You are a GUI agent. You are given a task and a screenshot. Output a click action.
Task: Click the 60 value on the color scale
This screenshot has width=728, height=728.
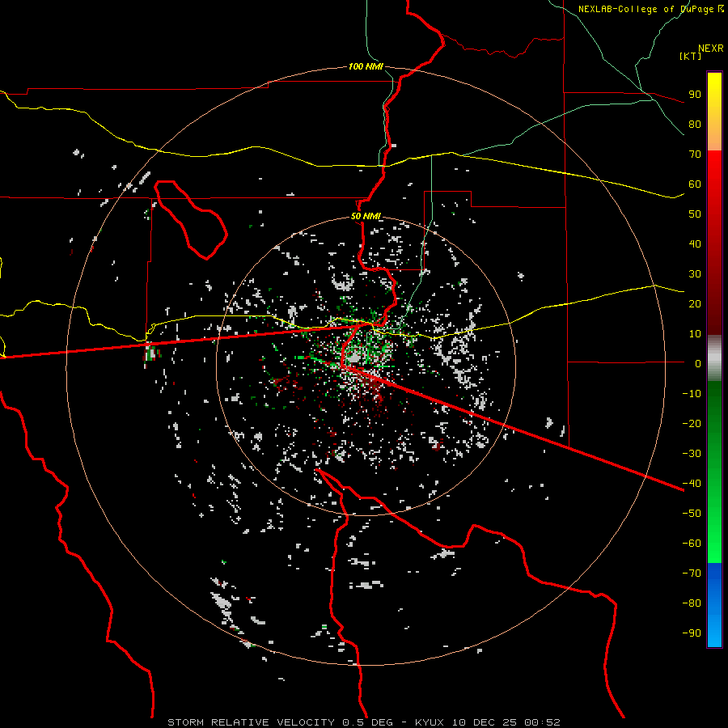click(695, 184)
